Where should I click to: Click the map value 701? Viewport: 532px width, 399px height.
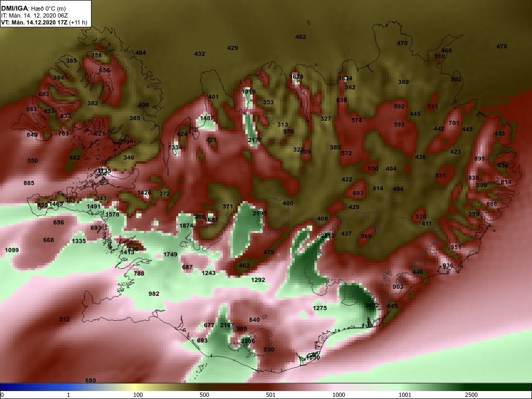point(454,123)
